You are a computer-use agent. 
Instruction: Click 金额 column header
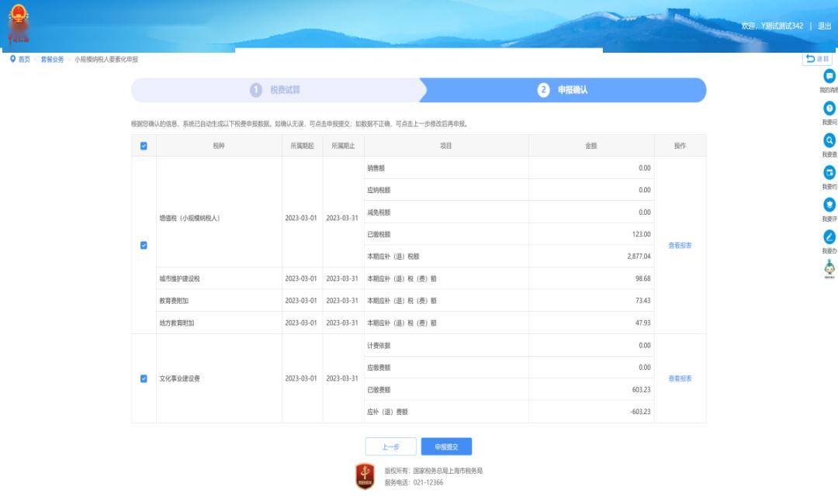click(x=591, y=146)
